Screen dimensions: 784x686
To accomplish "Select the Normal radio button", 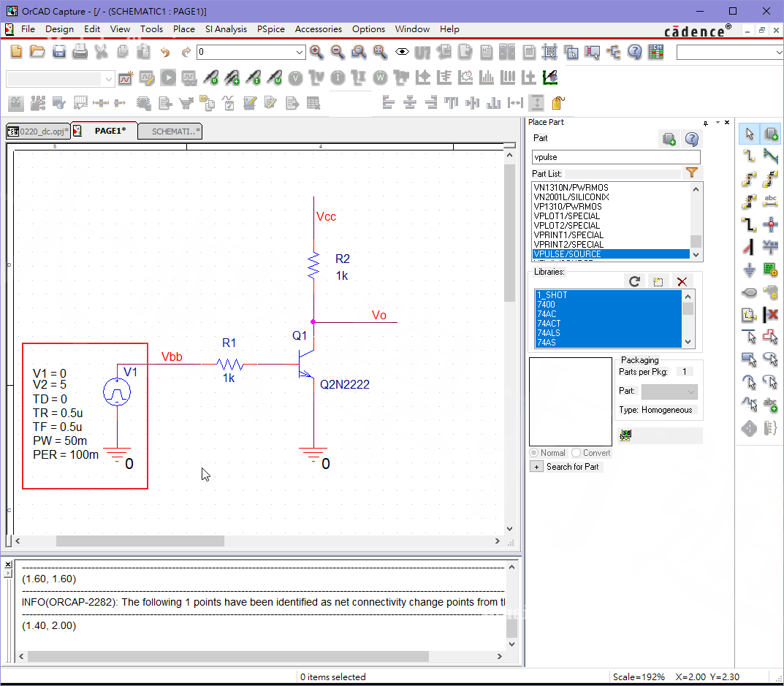I will [534, 452].
